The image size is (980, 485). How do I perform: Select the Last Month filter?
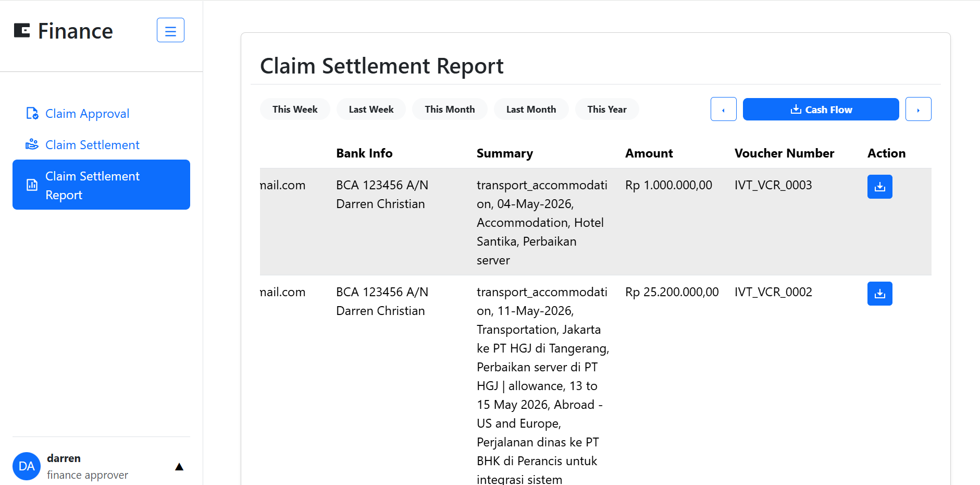coord(531,110)
